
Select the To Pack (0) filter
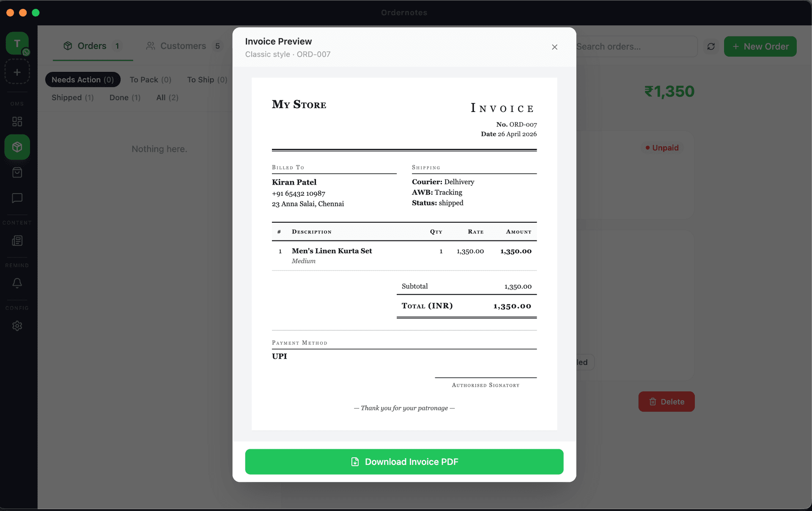point(150,79)
